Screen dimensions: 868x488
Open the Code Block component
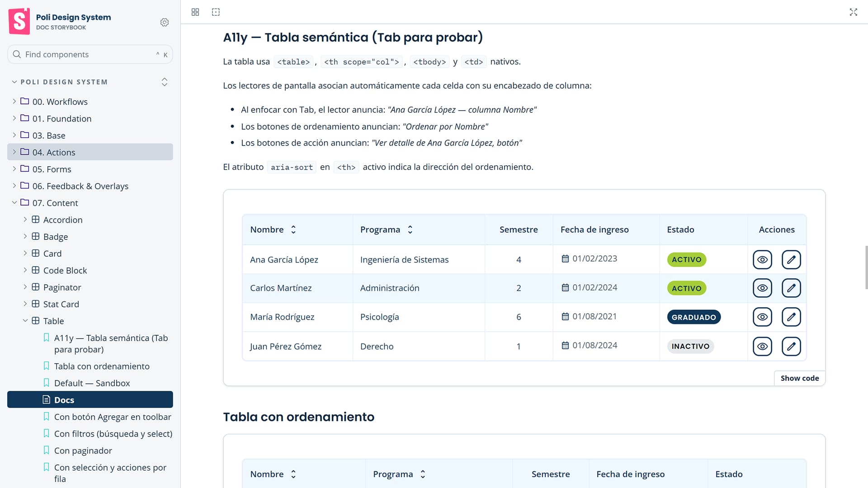90,270
